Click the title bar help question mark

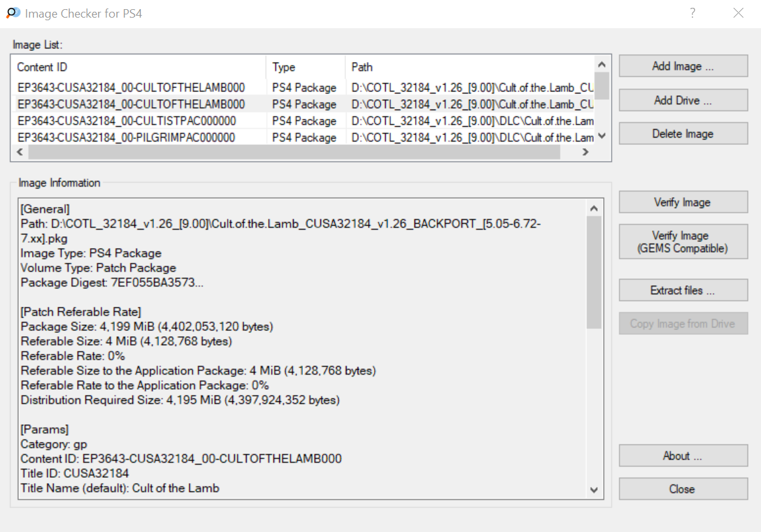click(692, 13)
